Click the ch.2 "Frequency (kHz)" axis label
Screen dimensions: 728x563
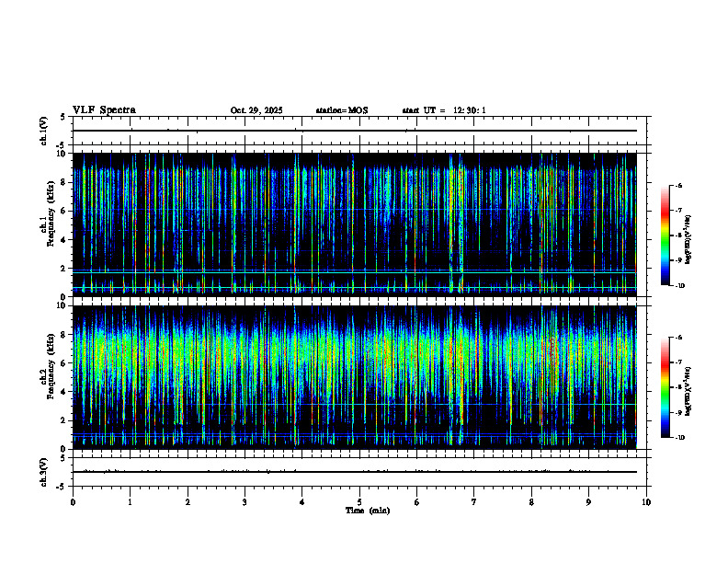click(50, 365)
